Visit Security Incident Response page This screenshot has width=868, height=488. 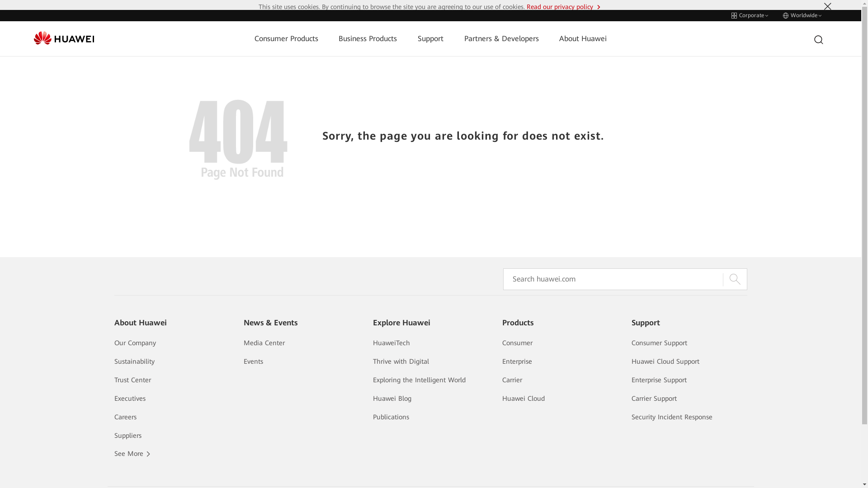point(671,417)
